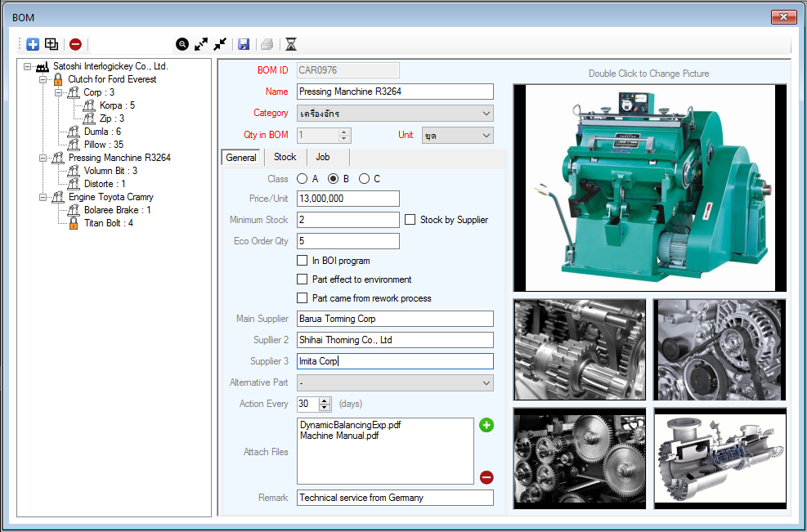Select Engine Toyota Cramry in the tree
Screen dimensions: 807x532
pyautogui.click(x=110, y=197)
